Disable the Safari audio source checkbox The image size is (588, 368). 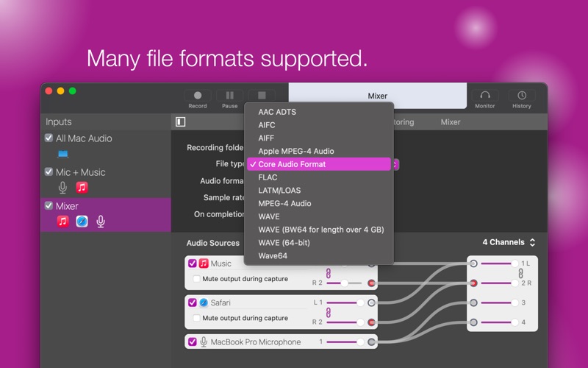193,302
